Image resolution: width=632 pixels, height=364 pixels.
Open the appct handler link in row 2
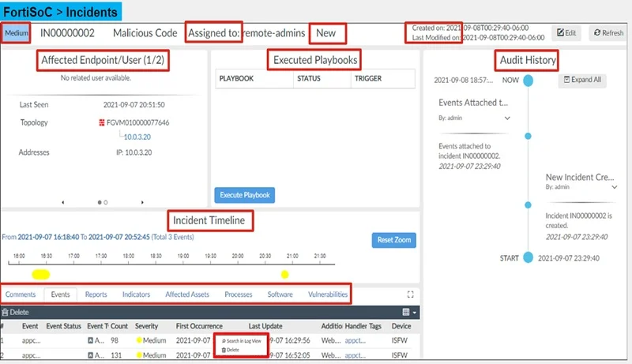coord(355,355)
